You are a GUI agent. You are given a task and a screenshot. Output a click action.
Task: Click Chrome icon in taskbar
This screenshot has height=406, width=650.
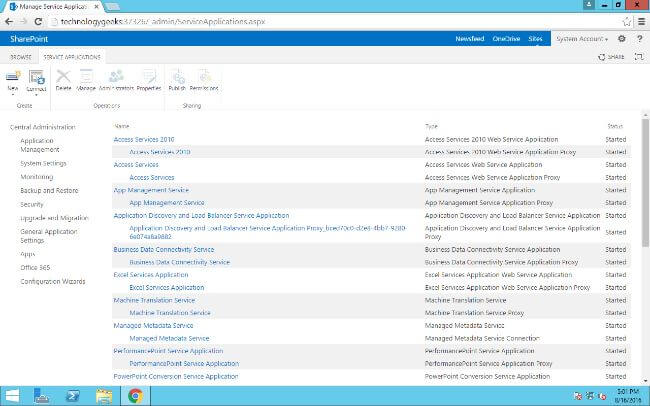tap(135, 396)
